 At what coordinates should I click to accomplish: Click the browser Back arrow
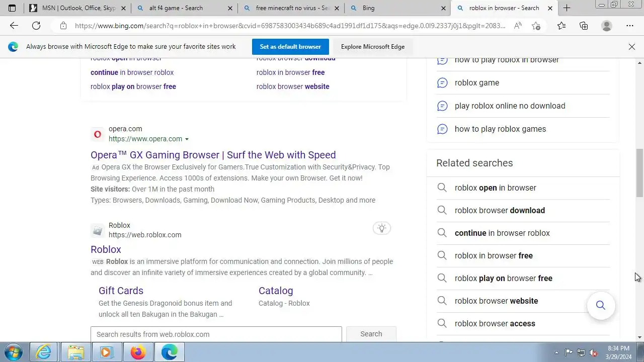14,26
